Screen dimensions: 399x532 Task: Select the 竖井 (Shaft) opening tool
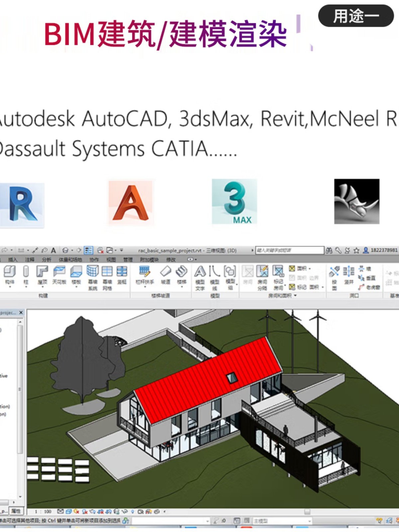coord(348,275)
